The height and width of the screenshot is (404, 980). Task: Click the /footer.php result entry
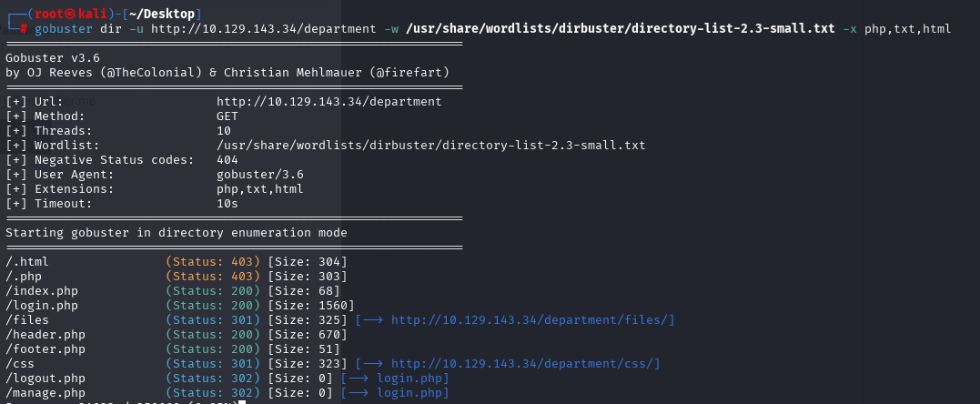pyautogui.click(x=45, y=349)
